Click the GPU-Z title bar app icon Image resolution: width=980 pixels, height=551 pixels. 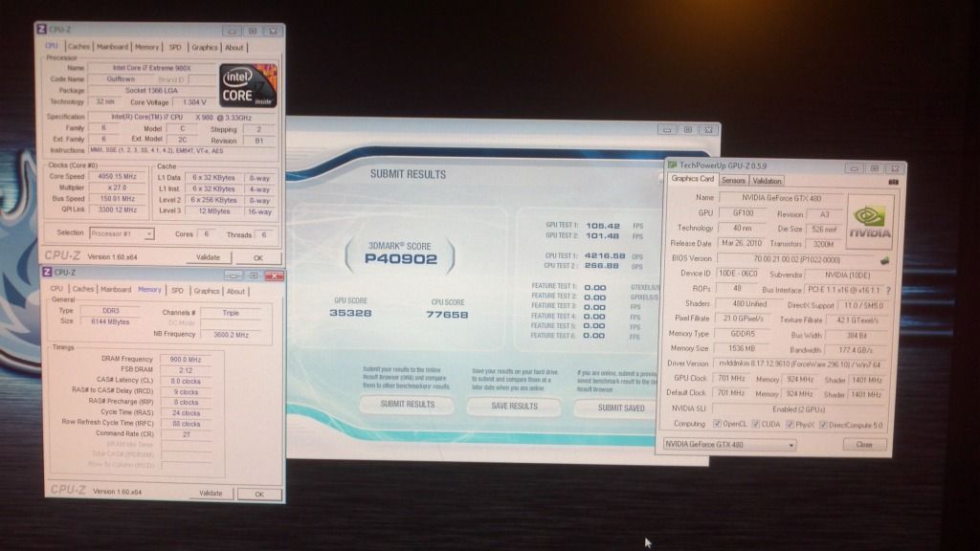673,165
